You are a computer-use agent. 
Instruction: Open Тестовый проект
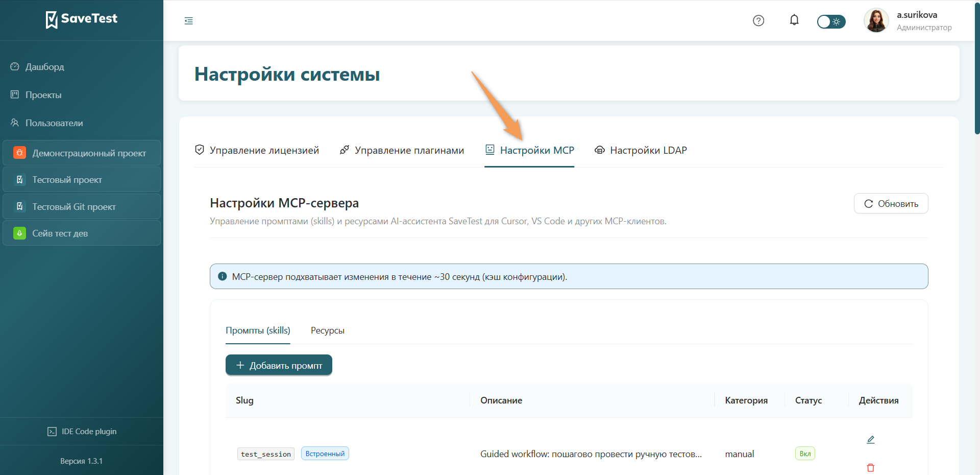coord(82,180)
